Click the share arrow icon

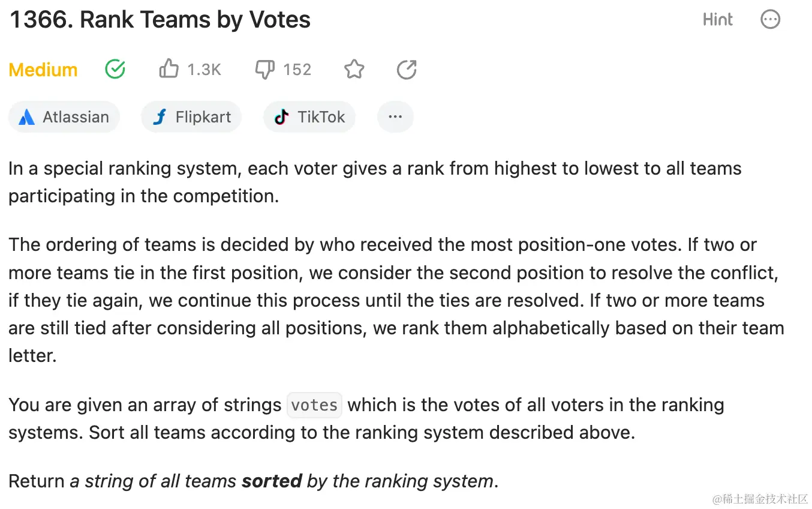tap(407, 70)
